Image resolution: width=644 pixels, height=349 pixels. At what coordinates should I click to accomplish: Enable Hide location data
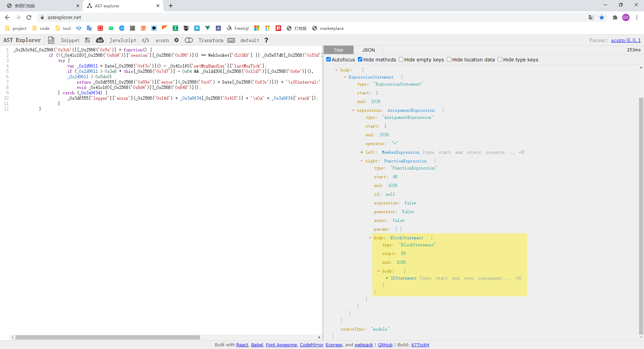[449, 59]
